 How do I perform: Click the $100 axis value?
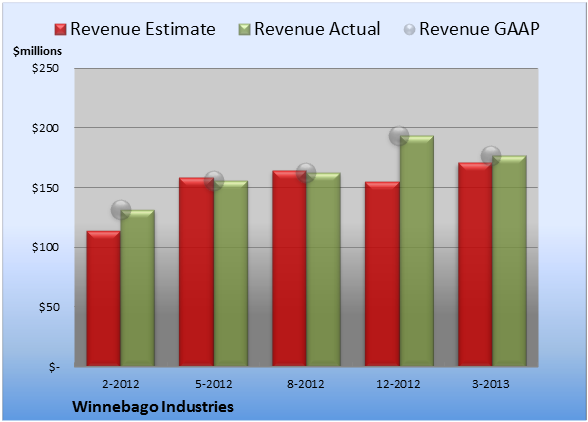coord(45,247)
